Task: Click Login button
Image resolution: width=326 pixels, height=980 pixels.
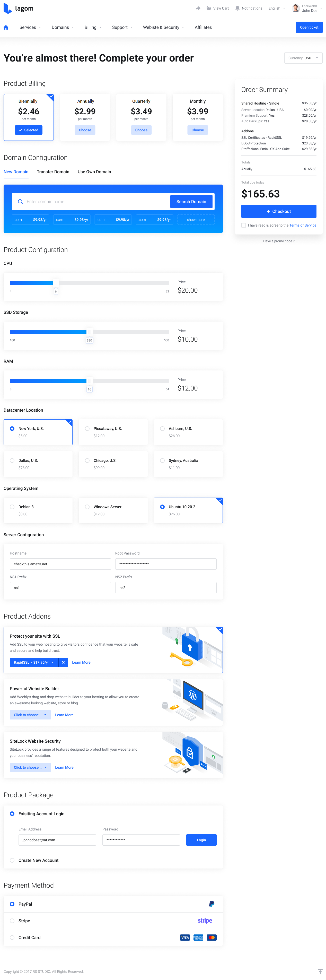Action: click(201, 840)
